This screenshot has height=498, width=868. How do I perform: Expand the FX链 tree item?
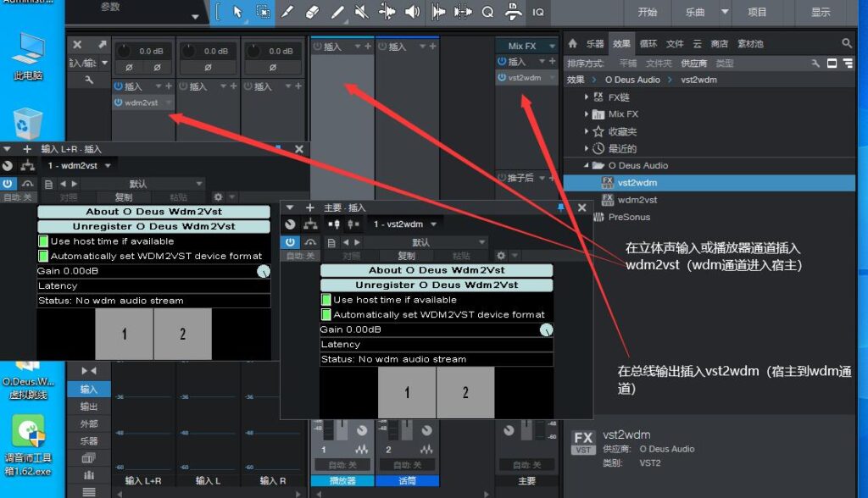click(587, 97)
